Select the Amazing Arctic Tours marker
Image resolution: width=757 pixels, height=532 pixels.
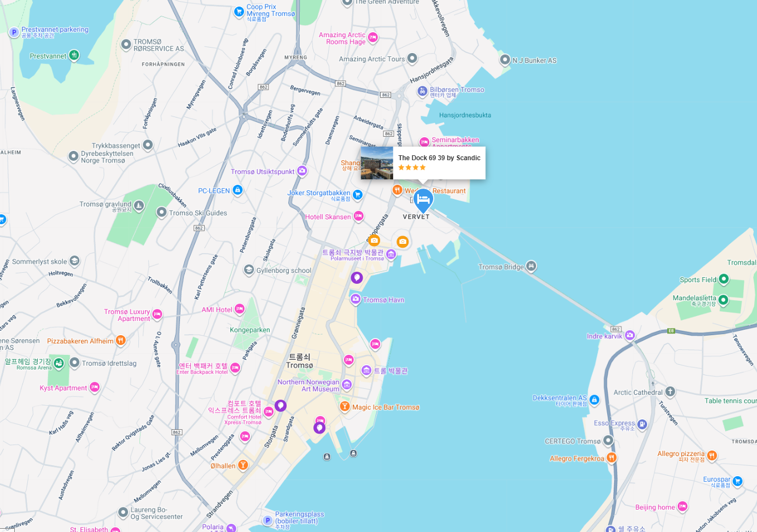coord(412,58)
